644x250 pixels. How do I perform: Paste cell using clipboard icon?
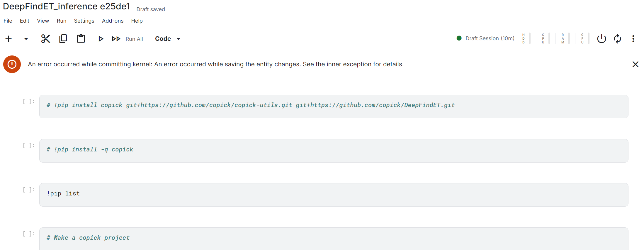click(81, 39)
